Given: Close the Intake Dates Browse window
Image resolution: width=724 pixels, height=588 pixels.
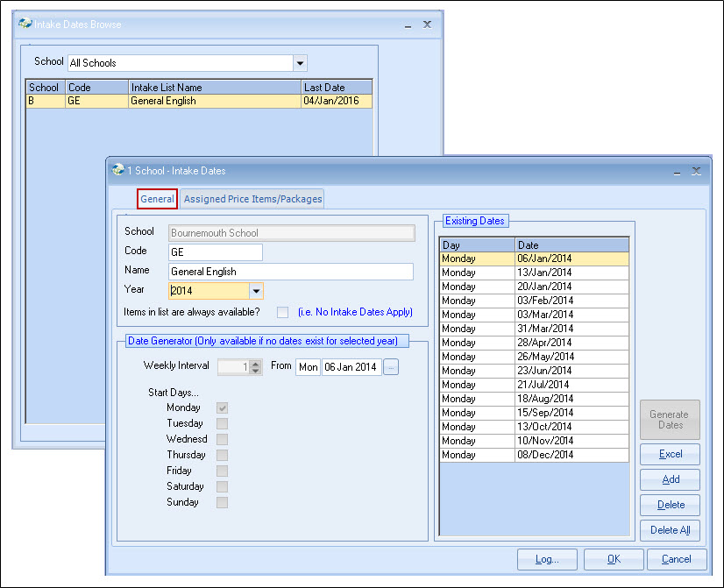Looking at the screenshot, I should pos(427,25).
